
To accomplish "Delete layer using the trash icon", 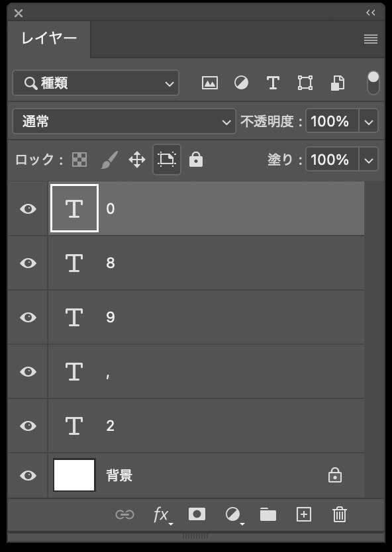I will [339, 514].
